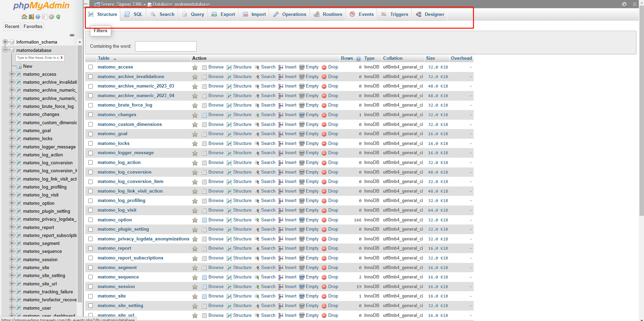The image size is (644, 321).
Task: Expand matomo_access in the sidebar tree
Action: [x=12, y=74]
